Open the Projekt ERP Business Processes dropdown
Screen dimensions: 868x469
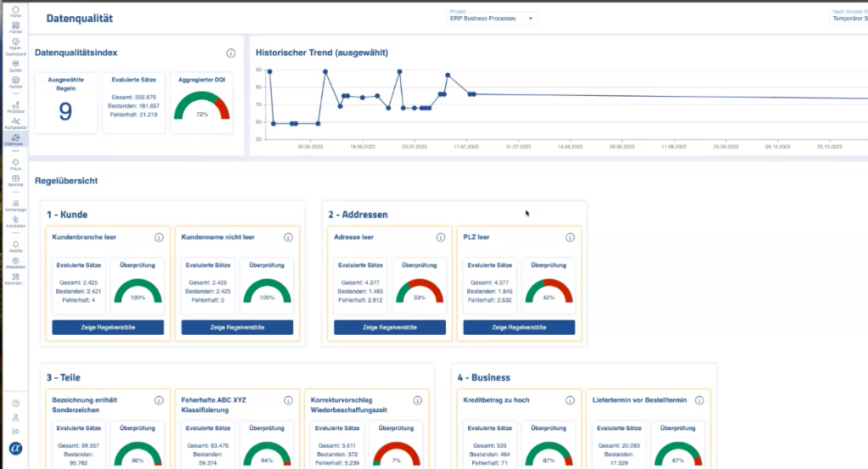[x=492, y=18]
